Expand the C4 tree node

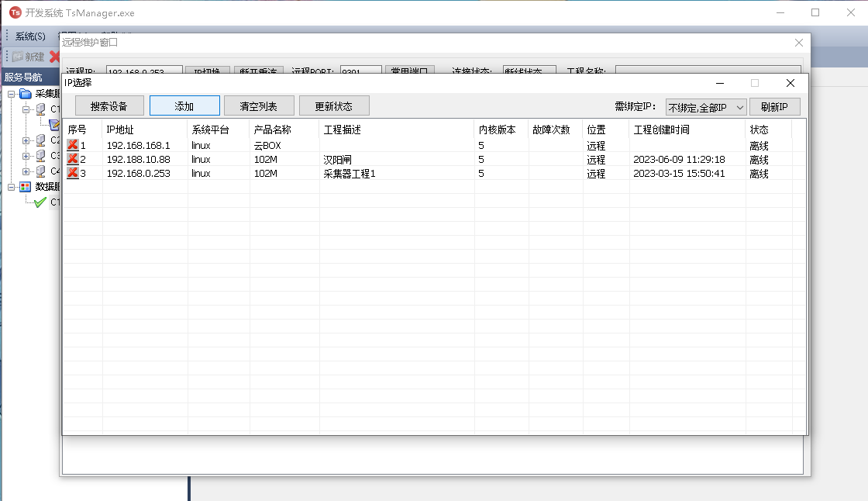(x=26, y=171)
